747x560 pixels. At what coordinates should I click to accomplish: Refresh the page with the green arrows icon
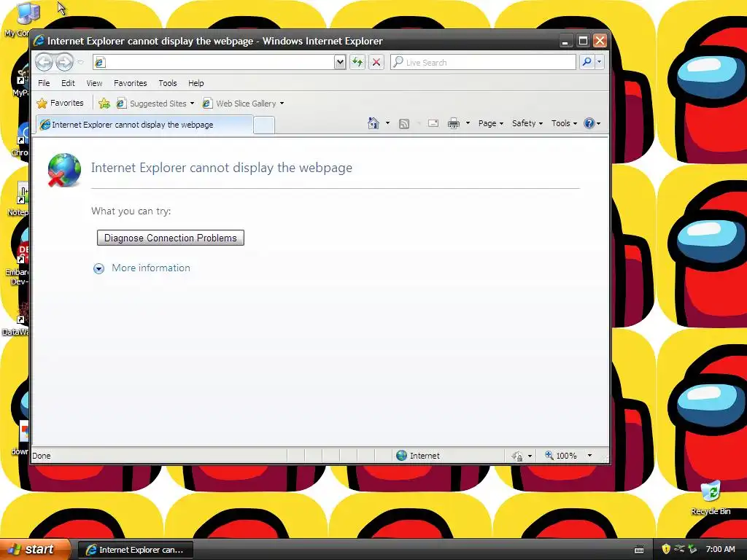357,62
